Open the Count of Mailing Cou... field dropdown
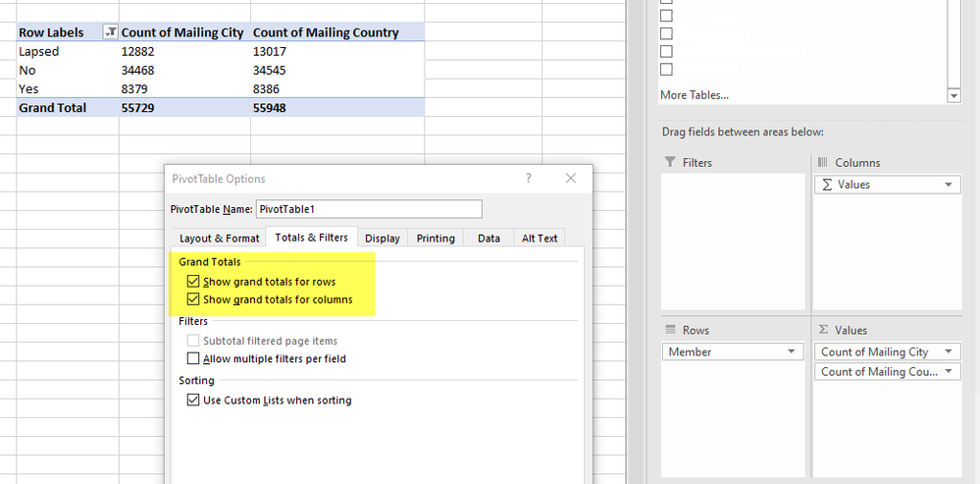 (949, 371)
